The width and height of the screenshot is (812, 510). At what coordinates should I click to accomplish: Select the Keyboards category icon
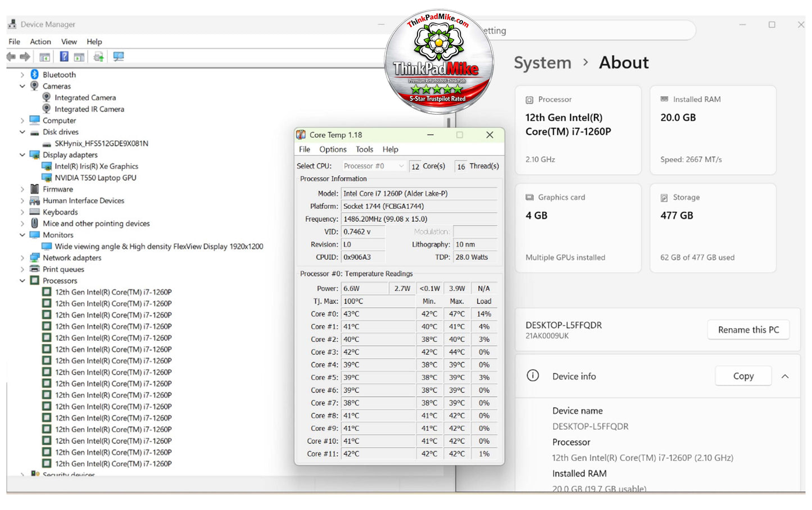tap(34, 212)
